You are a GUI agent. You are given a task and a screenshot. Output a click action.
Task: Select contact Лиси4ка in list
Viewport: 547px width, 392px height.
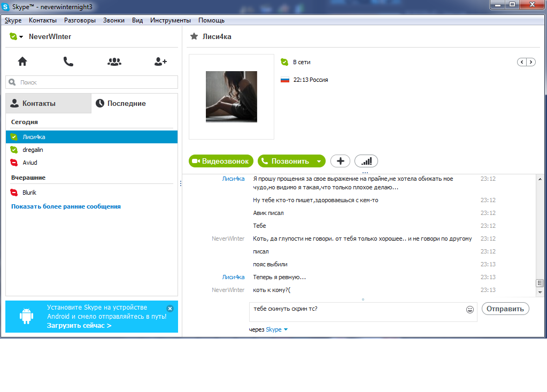[92, 137]
